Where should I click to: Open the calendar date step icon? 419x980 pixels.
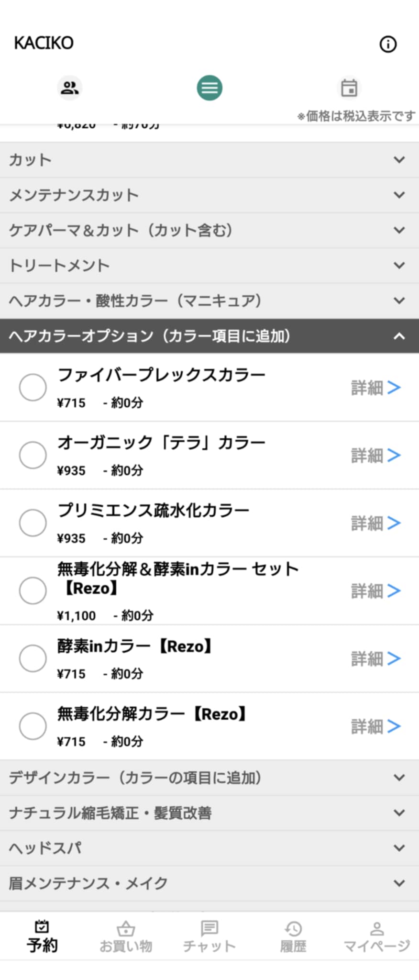349,88
